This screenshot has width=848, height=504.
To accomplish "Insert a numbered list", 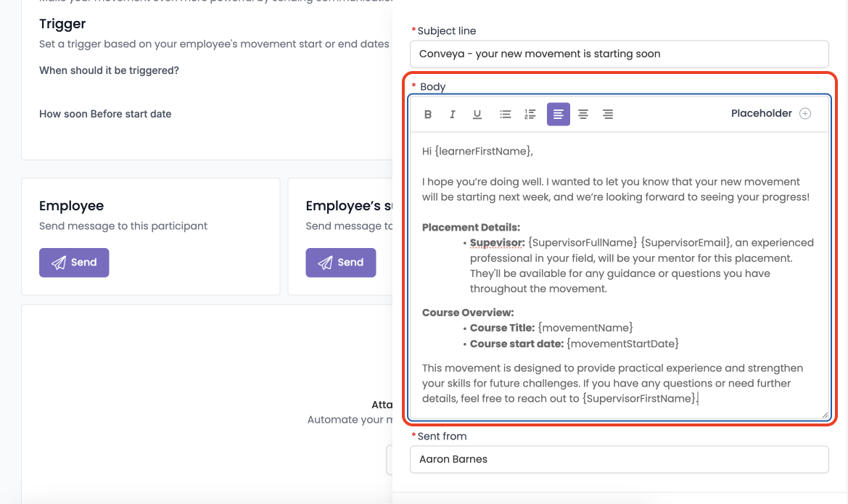I will (530, 114).
